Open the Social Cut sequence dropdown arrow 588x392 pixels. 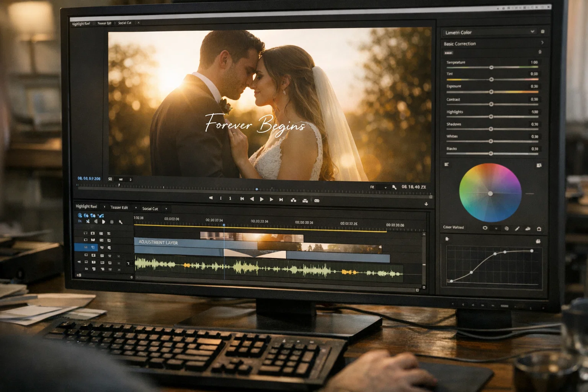coord(166,209)
